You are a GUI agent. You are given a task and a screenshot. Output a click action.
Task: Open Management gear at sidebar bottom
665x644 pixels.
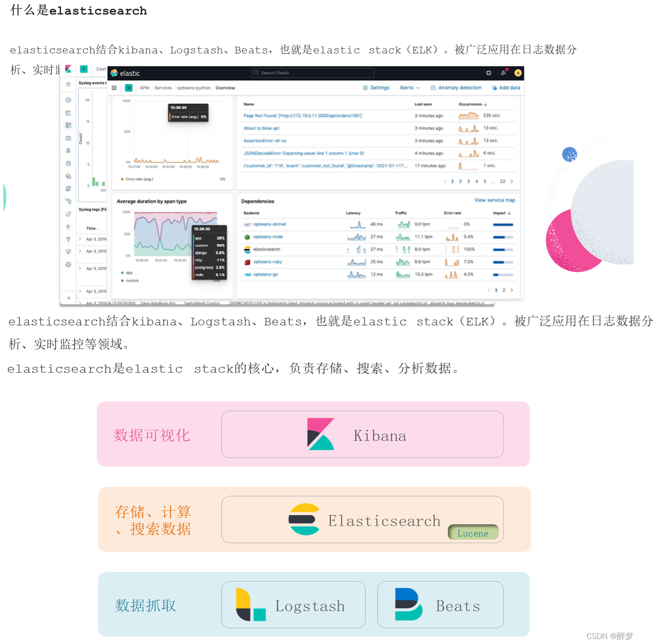coord(68,265)
